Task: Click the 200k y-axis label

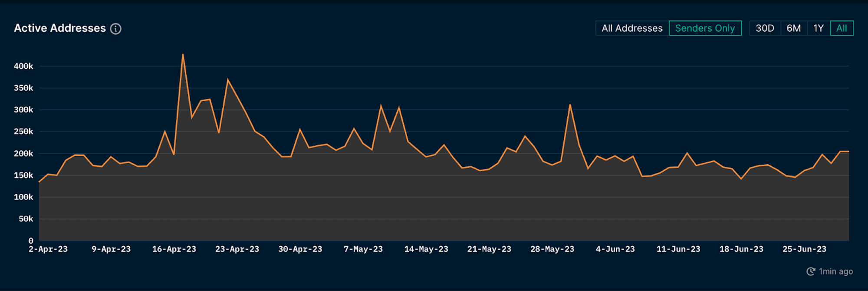Action: point(23,154)
